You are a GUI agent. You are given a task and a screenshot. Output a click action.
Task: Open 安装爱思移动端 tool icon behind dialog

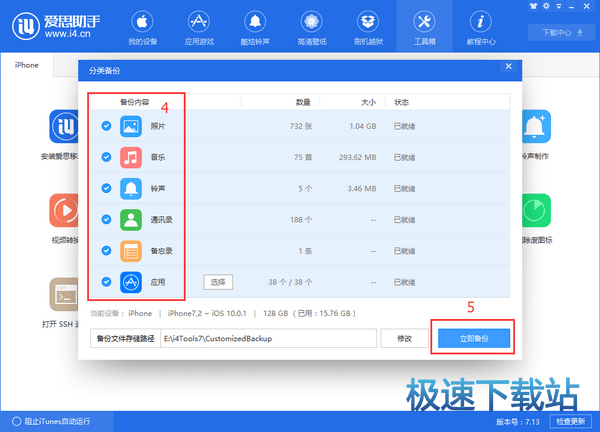pos(64,126)
